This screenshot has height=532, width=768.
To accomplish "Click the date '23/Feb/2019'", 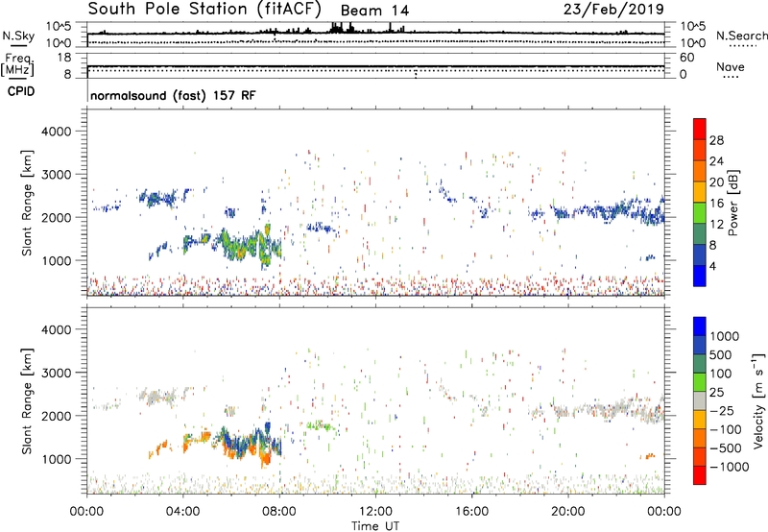I will (x=613, y=9).
